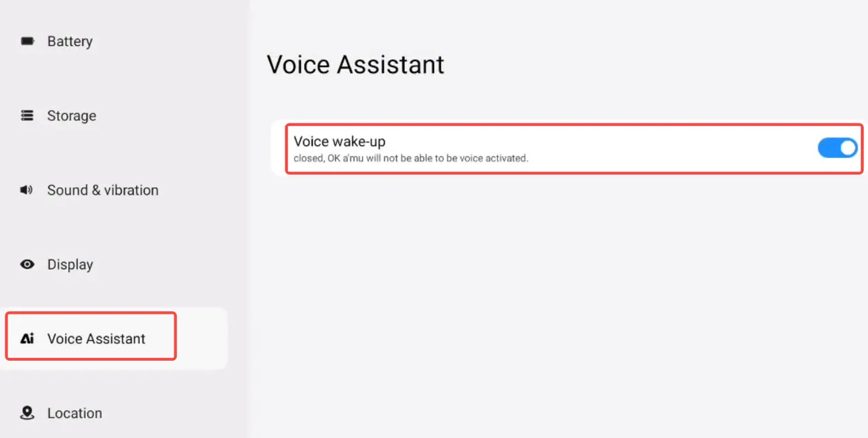Click the Sound & vibration speaker icon
868x438 pixels.
[x=27, y=191]
